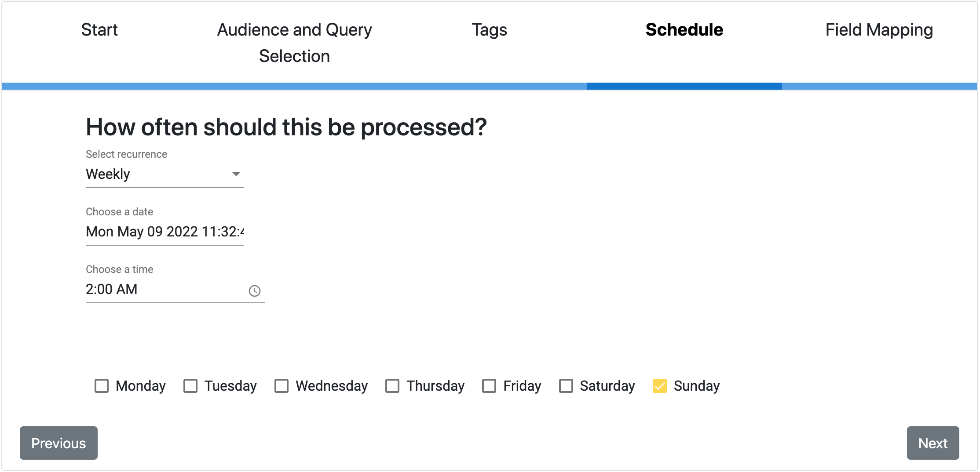Screen dimensions: 980x472
Task: Tick the Wednesday checkbox
Action: 282,386
